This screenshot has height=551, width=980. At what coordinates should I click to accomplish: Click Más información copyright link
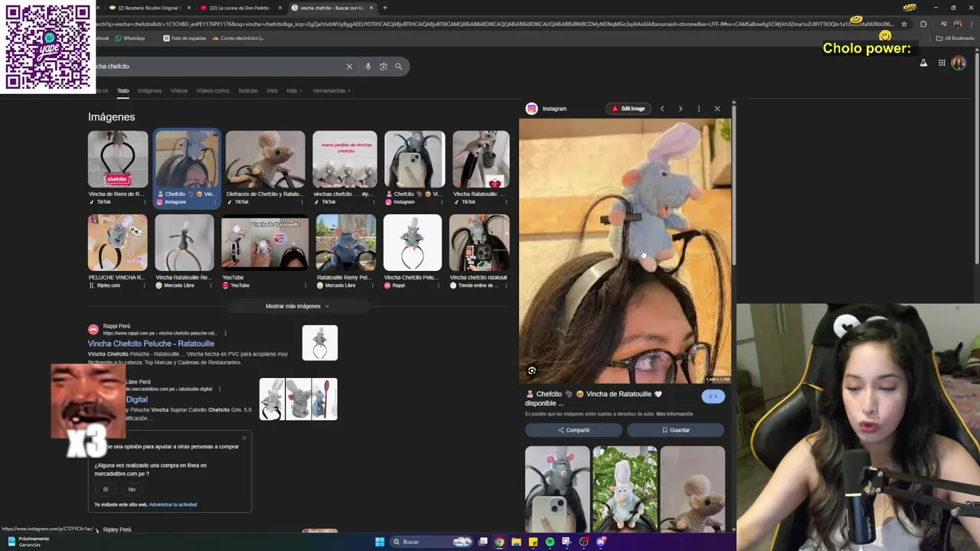pos(675,414)
